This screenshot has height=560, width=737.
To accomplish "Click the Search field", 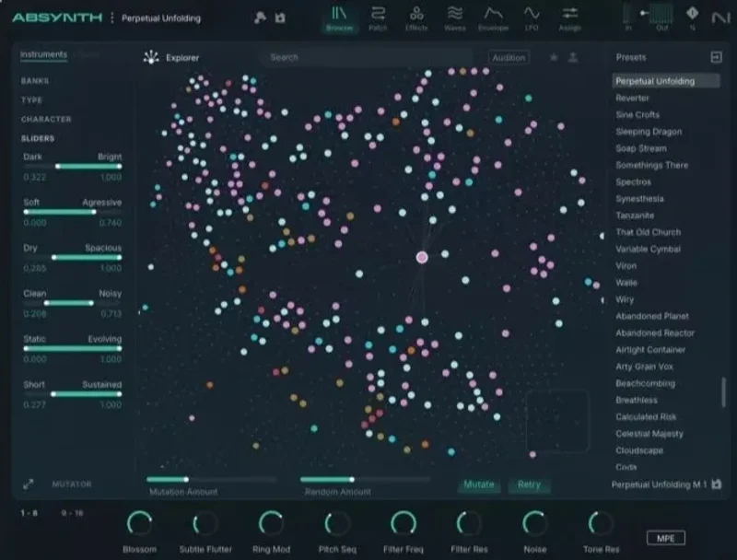I will pyautogui.click(x=367, y=57).
